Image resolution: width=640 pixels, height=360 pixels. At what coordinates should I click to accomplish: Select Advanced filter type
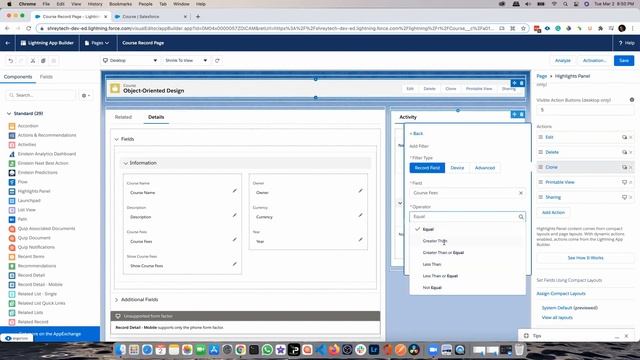click(x=484, y=168)
